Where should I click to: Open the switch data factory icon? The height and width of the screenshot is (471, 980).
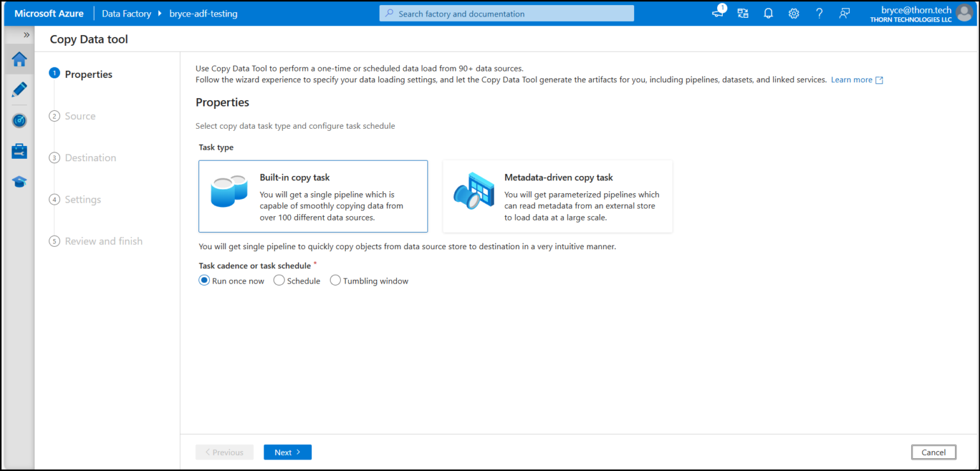tap(742, 12)
